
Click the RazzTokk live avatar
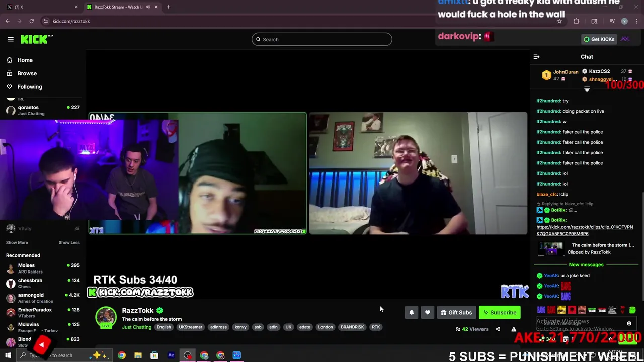[106, 317]
